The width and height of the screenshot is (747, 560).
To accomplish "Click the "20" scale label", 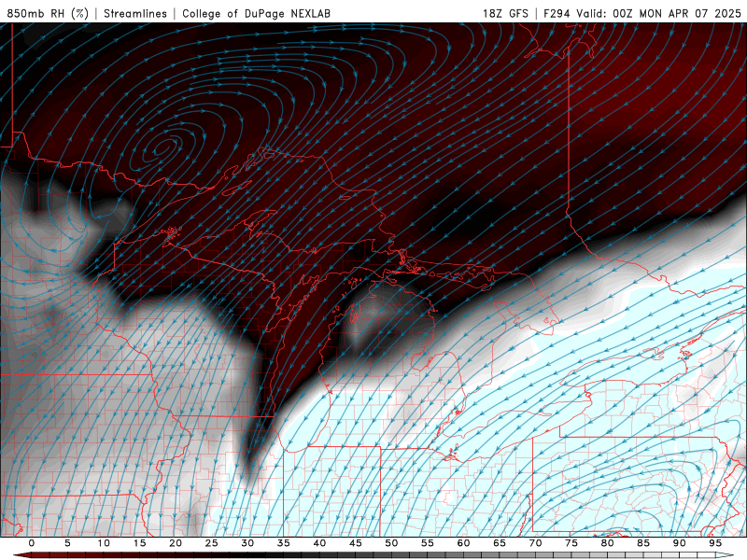I will point(176,543).
